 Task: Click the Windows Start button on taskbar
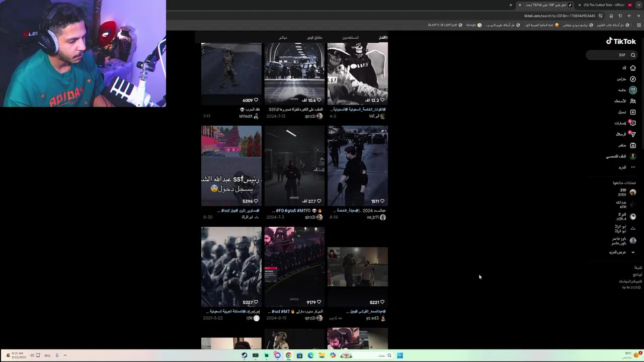pyautogui.click(x=400, y=355)
